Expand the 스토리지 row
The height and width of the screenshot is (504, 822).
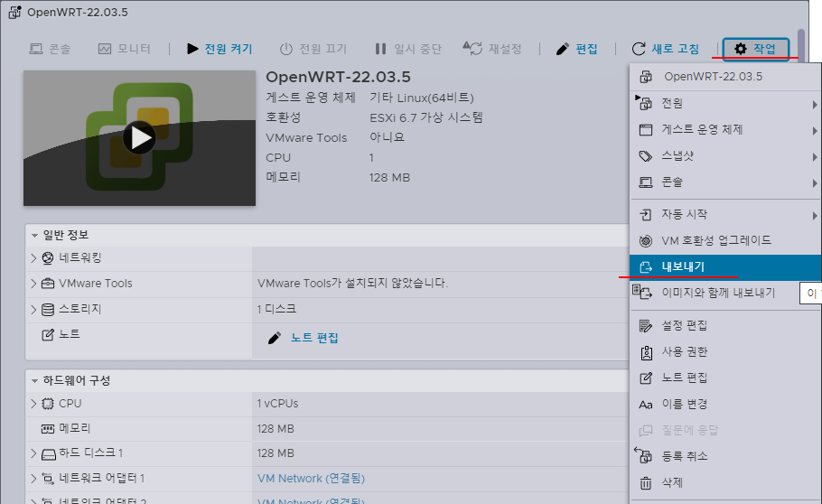pos(33,310)
